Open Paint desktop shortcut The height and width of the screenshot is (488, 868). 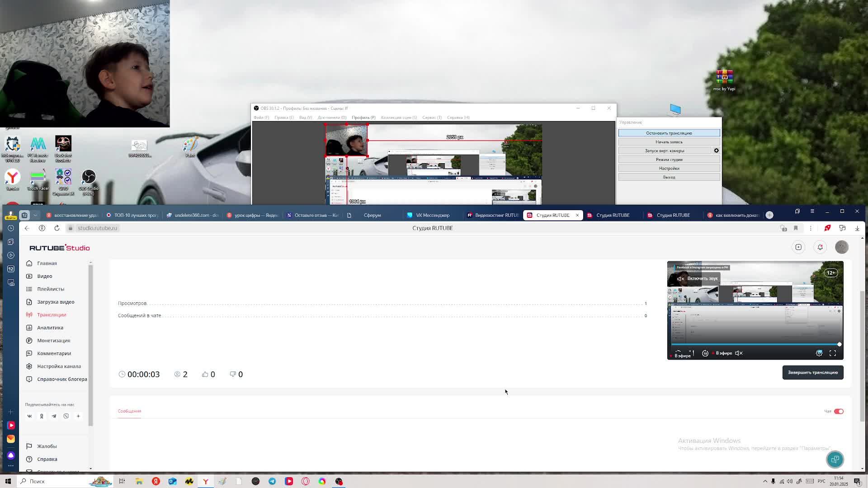point(190,147)
